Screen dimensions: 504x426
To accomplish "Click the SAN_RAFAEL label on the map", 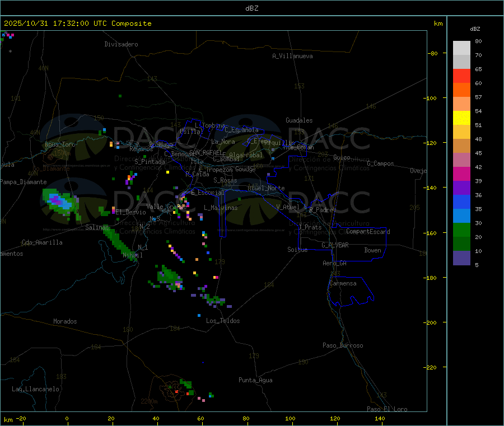I will [x=206, y=152].
